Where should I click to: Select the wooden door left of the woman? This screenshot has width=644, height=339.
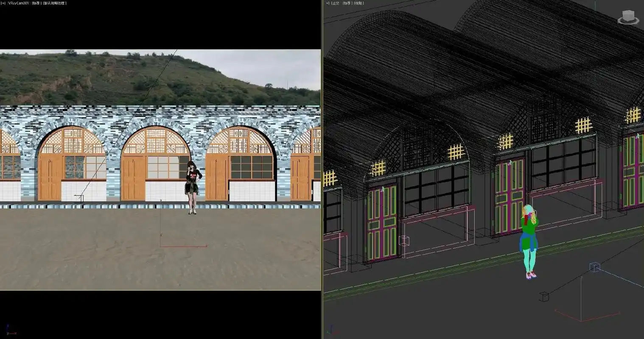[x=133, y=178]
